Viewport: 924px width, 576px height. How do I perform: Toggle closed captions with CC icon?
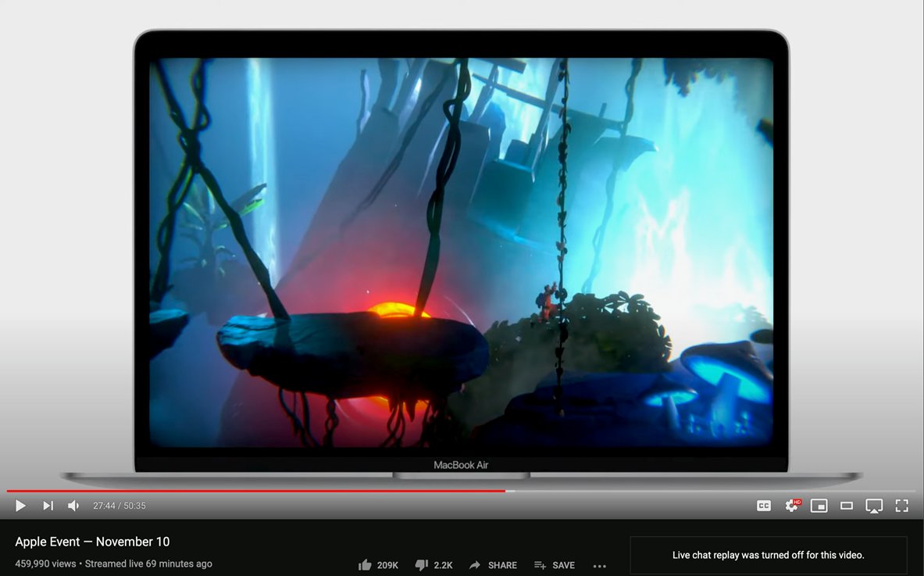tap(764, 506)
